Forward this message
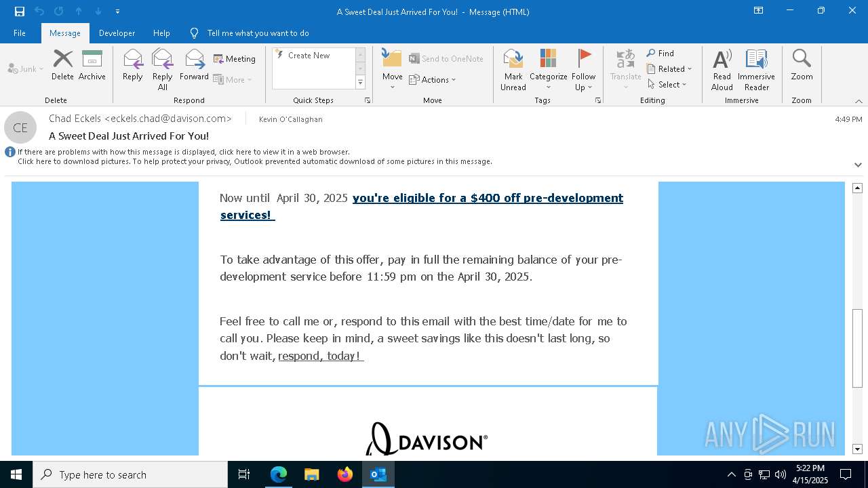This screenshot has width=868, height=488. (x=195, y=65)
